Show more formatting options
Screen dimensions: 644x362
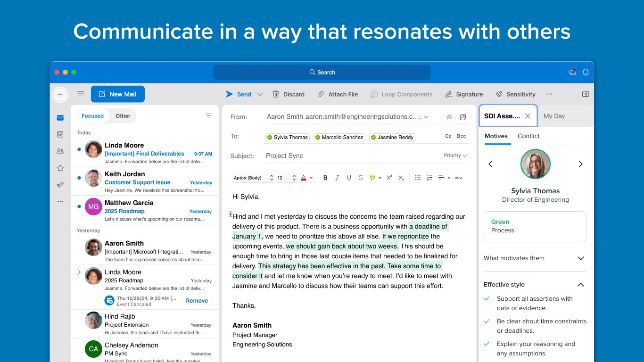pos(458,178)
